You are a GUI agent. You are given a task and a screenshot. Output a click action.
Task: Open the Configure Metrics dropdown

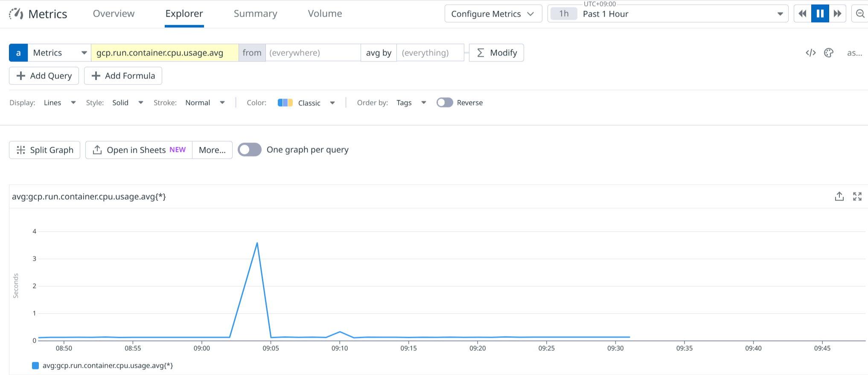(493, 14)
